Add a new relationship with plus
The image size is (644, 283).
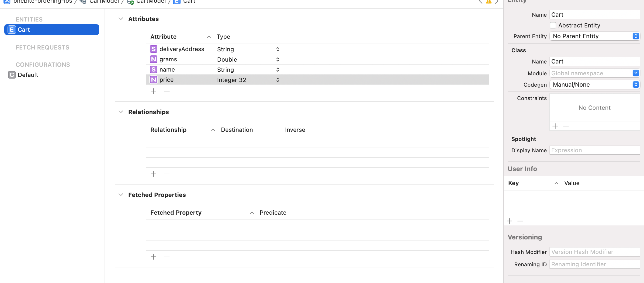pos(153,174)
